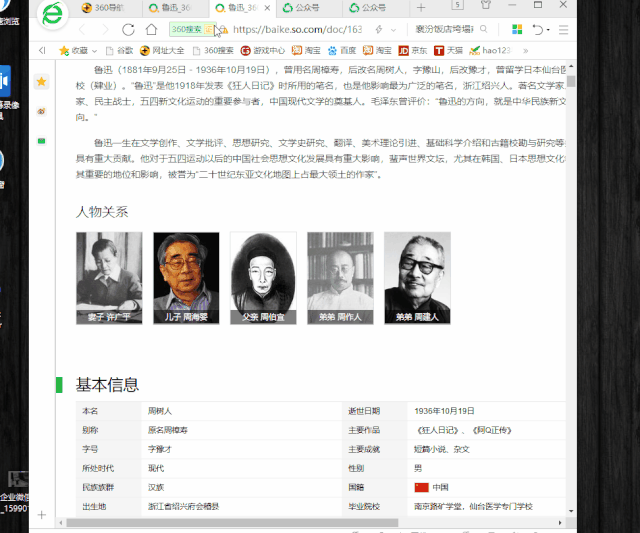Image resolution: width=640 pixels, height=533 pixels.
Task: Click the Weibo icon in the sidebar
Action: [41, 112]
